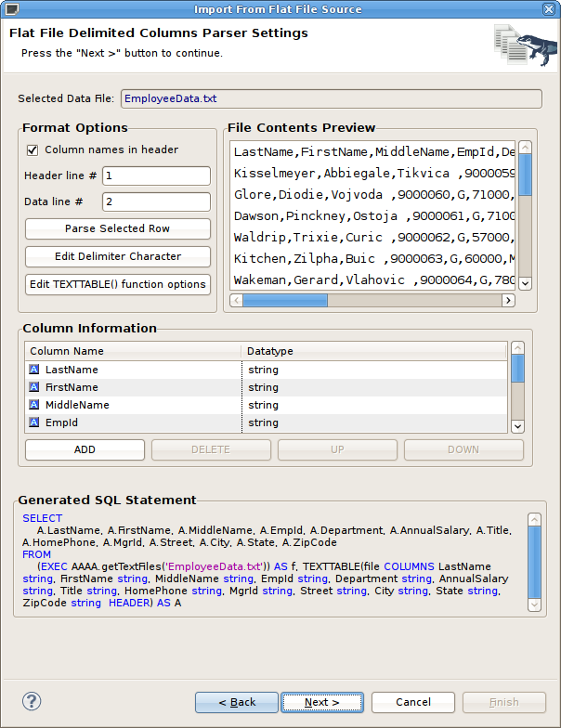Close the Import From Flat File dialog
Viewport: 561px width, 728px height.
pyautogui.click(x=548, y=9)
